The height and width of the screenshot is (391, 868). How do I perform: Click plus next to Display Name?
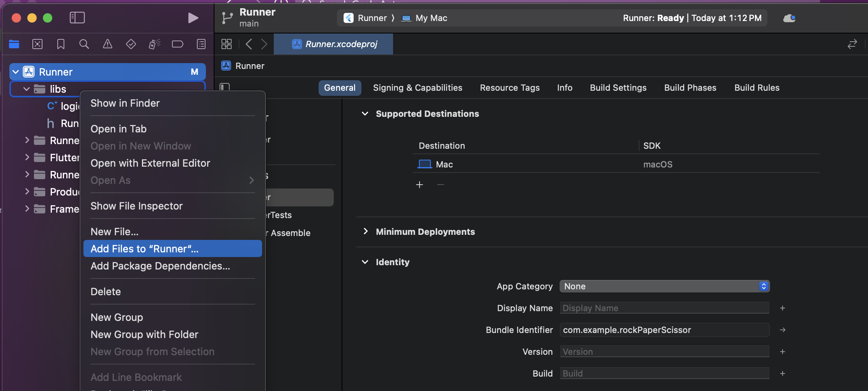pyautogui.click(x=782, y=308)
